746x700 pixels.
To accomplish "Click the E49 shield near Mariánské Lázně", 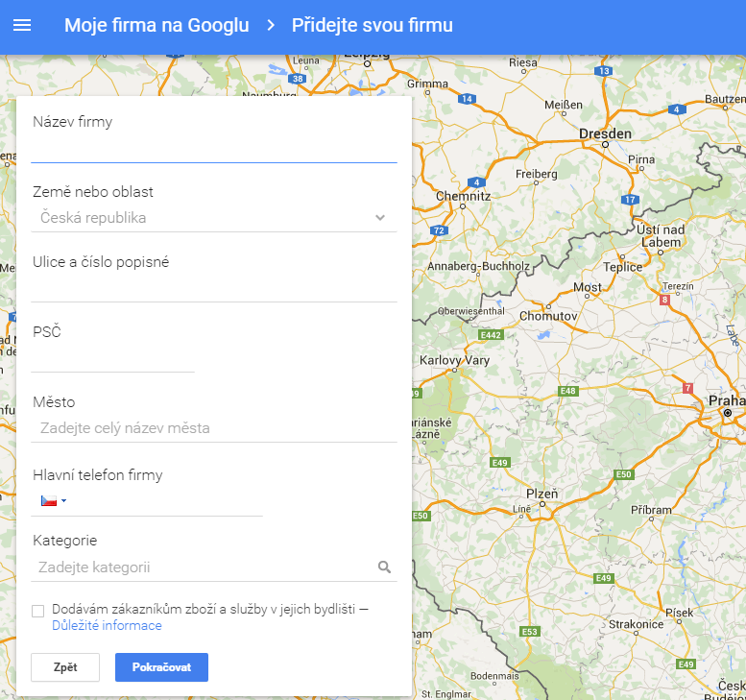I will click(x=500, y=463).
